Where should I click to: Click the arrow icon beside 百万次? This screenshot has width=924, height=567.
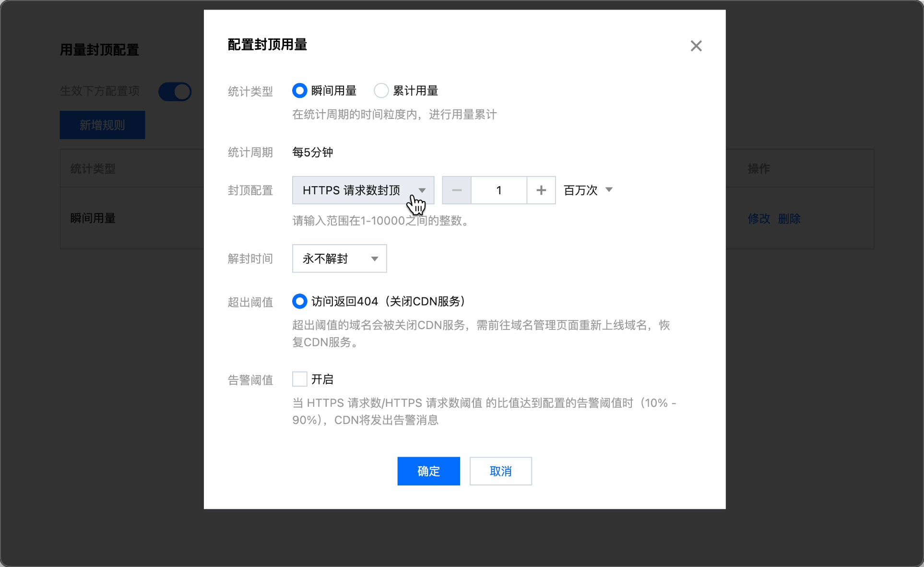tap(609, 190)
